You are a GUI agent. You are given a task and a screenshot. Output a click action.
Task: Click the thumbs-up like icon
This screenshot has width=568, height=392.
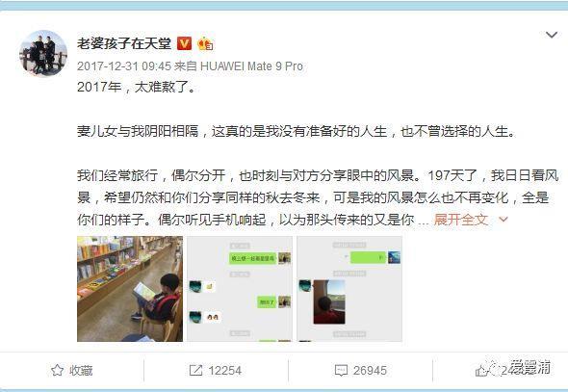click(x=481, y=370)
